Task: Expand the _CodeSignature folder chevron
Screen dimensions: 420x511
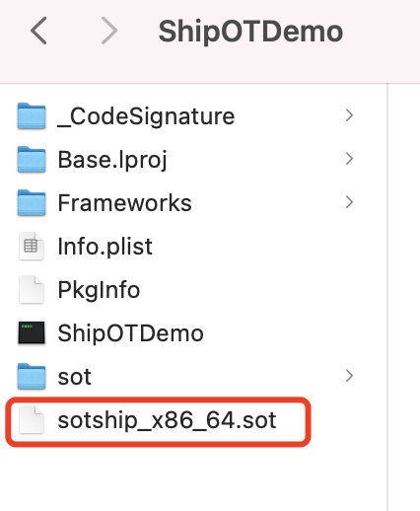Action: (x=349, y=115)
